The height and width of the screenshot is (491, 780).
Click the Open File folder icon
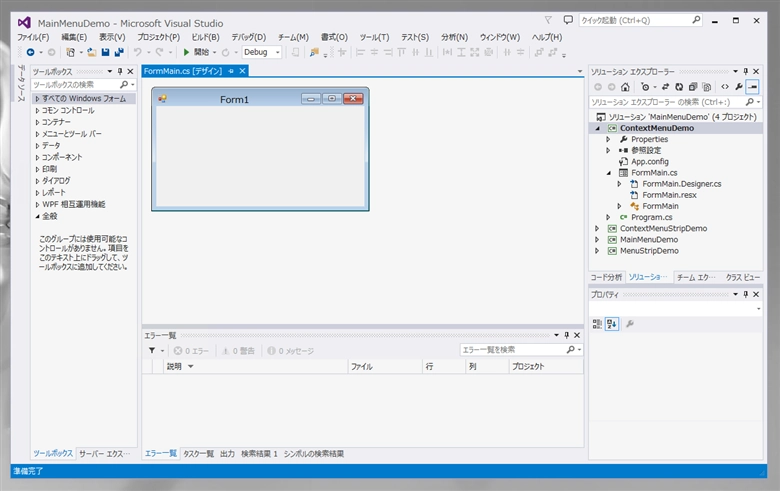point(92,52)
